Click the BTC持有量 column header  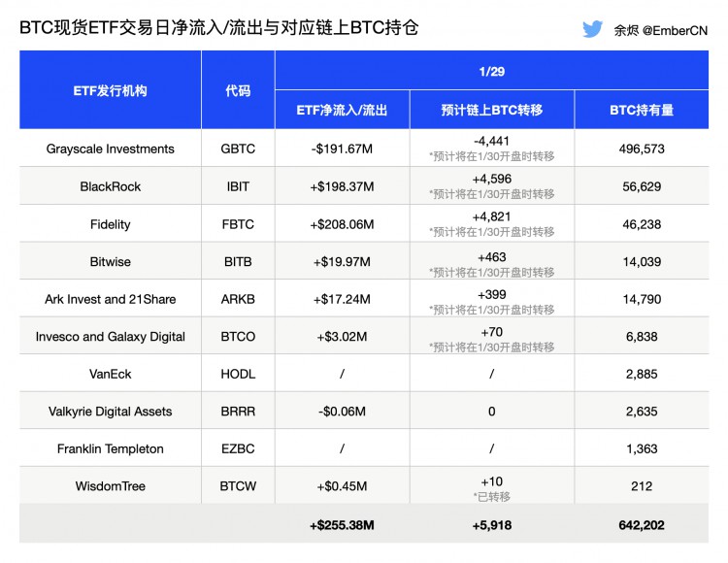click(x=642, y=110)
